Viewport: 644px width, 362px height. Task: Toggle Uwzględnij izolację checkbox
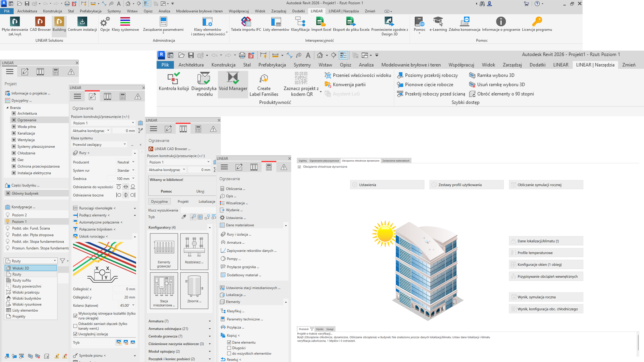tap(75, 334)
